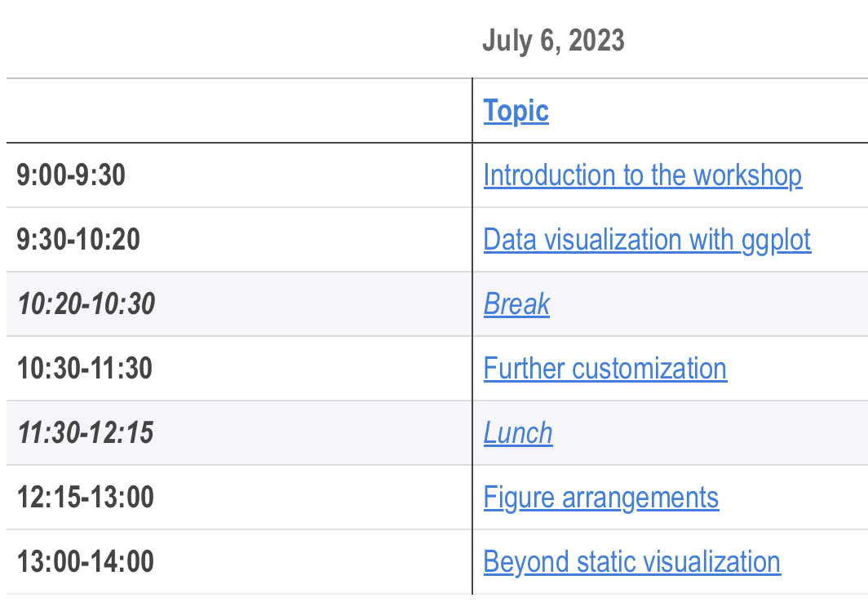Open the Further customization link
Image resolution: width=868 pixels, height=602 pixels.
tap(604, 369)
